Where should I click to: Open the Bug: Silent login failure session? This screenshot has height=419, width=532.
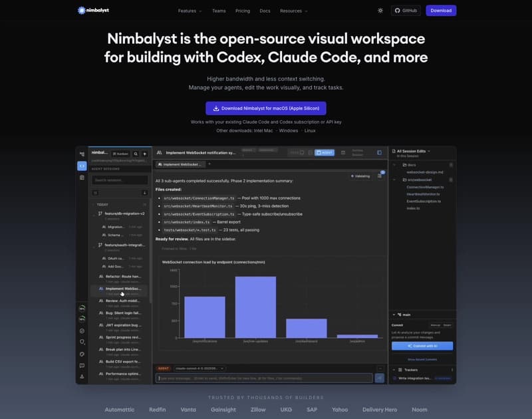120,315
